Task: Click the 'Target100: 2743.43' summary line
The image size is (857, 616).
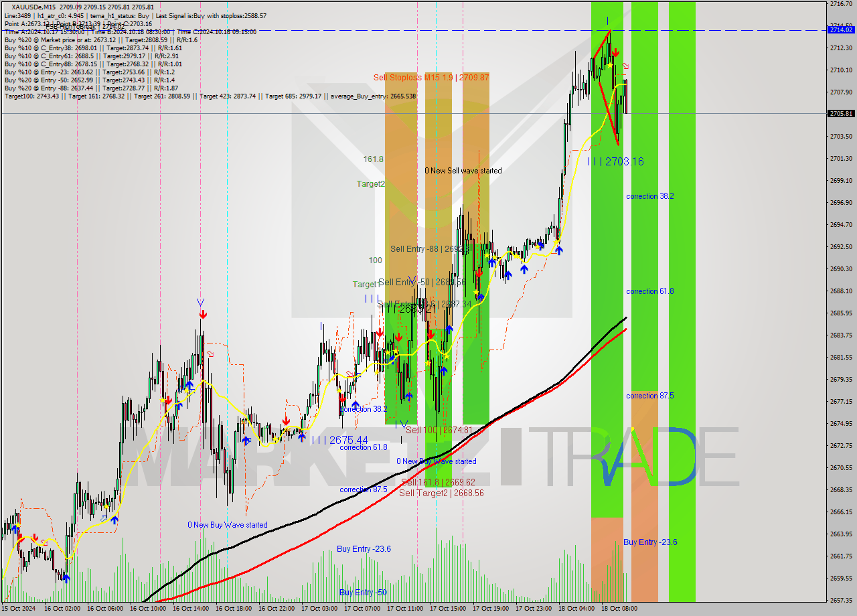Action: (x=210, y=96)
